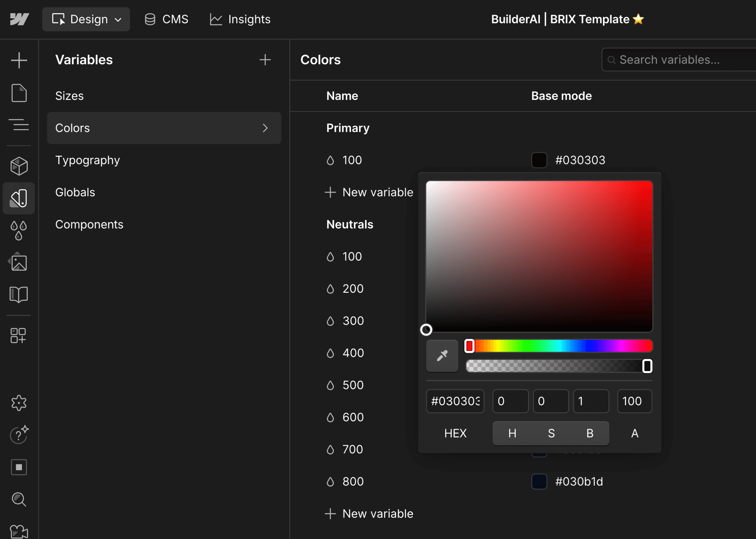This screenshot has height=539, width=756.
Task: Select Typography in the Variables list
Action: (88, 160)
